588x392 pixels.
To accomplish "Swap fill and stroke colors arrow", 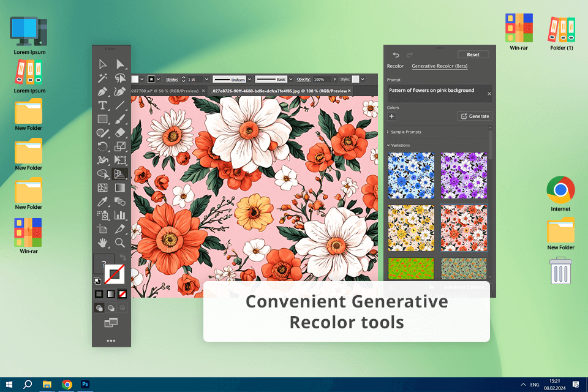I will 123,258.
